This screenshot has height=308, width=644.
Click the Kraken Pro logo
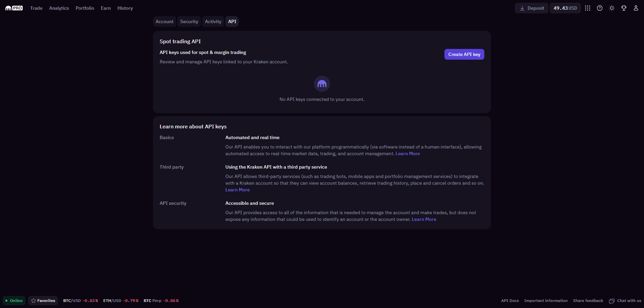(14, 8)
